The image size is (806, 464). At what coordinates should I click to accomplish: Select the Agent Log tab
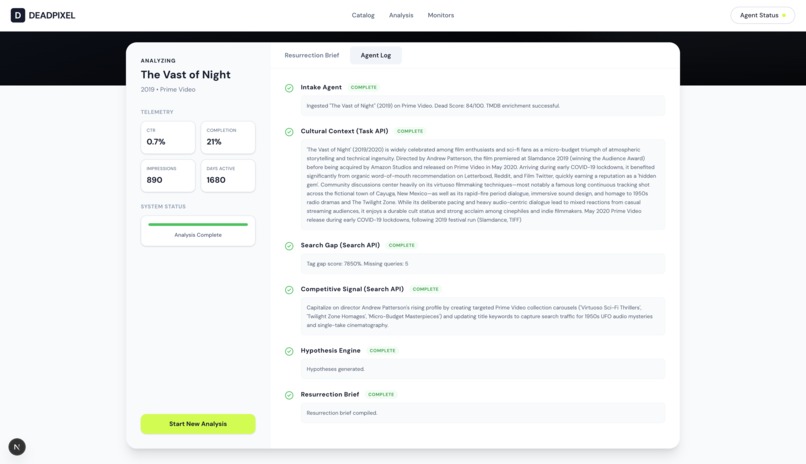coord(376,55)
